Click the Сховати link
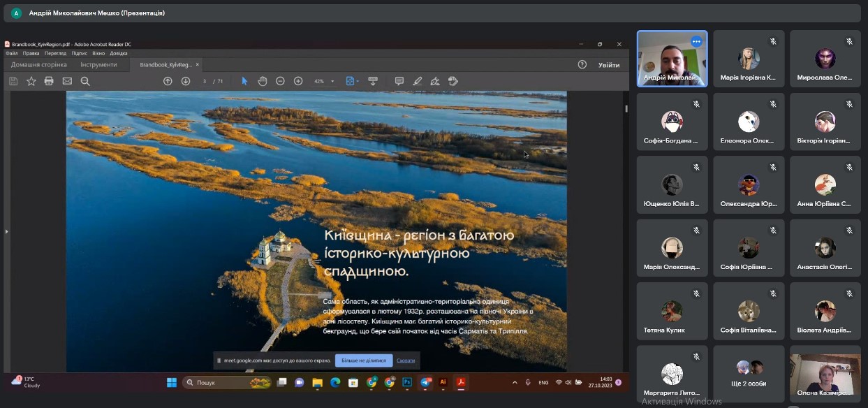 click(x=406, y=360)
